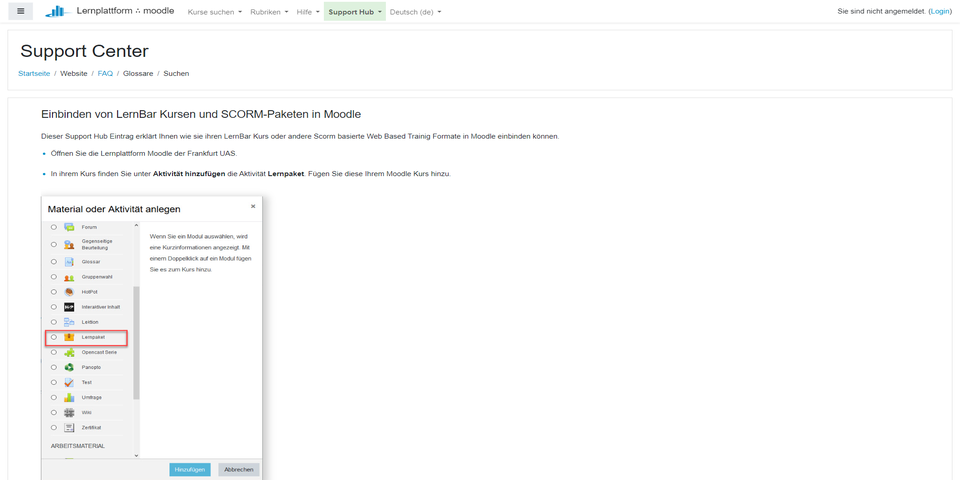Click the Test activity icon
This screenshot has height=480, width=960.
pos(69,383)
